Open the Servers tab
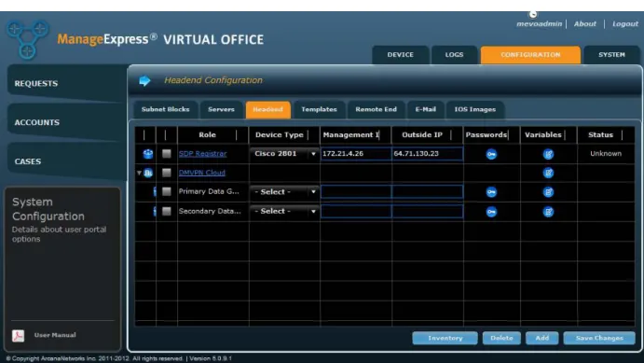644x363 pixels. tap(221, 109)
